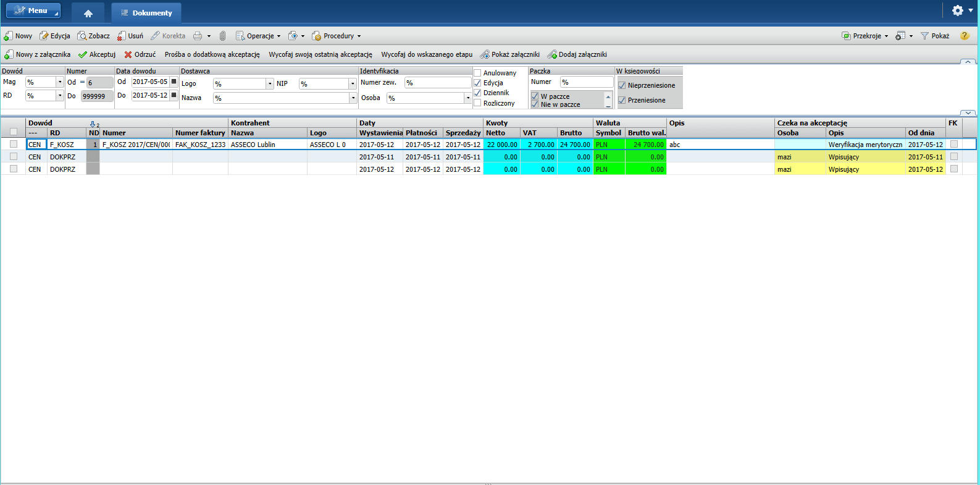Click the eye view-settings icon
Screen dimensions: 980x485
tap(293, 36)
